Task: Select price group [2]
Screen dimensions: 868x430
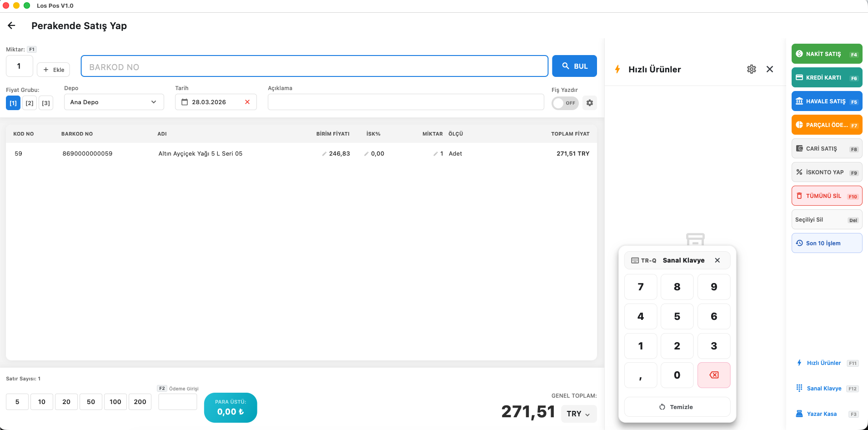Action: click(30, 103)
